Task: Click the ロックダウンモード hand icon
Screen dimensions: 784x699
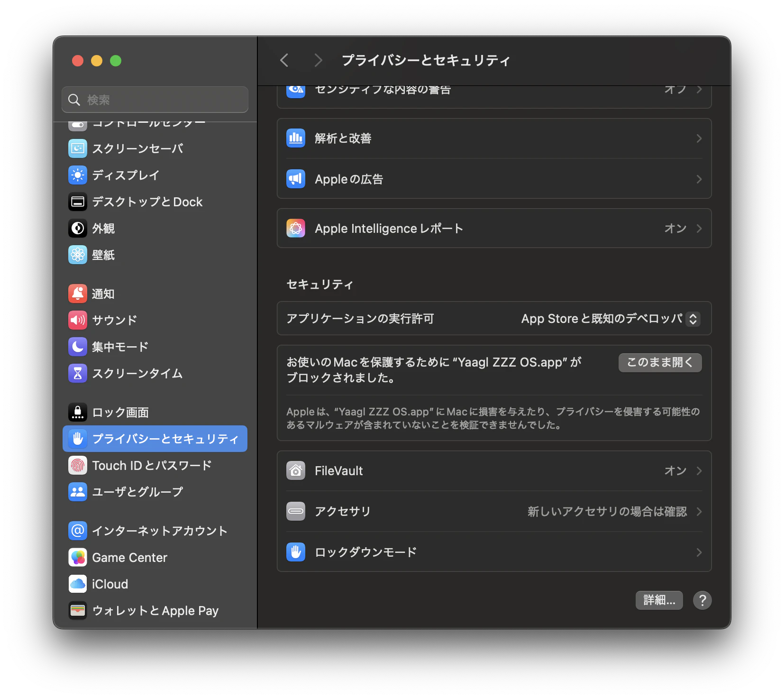Action: click(x=296, y=552)
